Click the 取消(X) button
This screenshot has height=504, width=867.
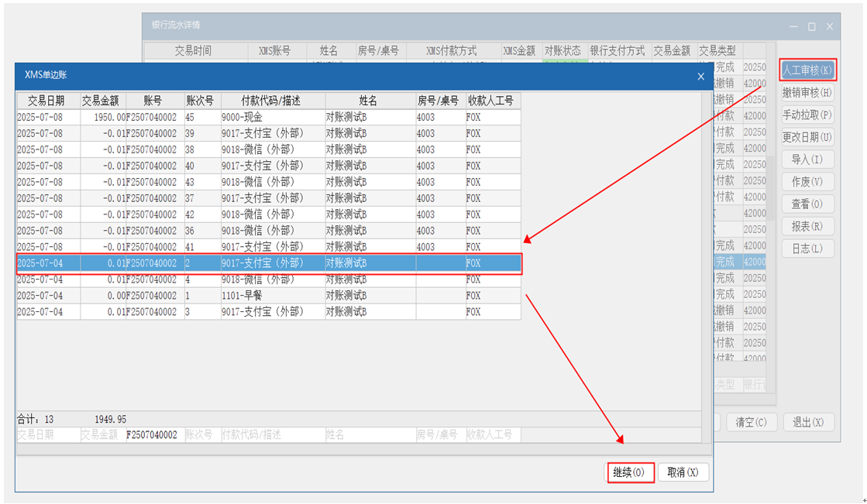(683, 472)
